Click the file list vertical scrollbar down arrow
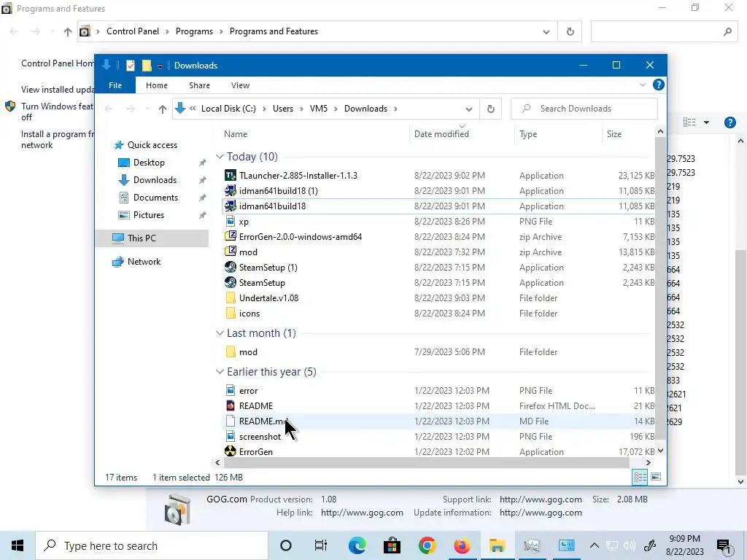747x560 pixels. click(x=660, y=451)
